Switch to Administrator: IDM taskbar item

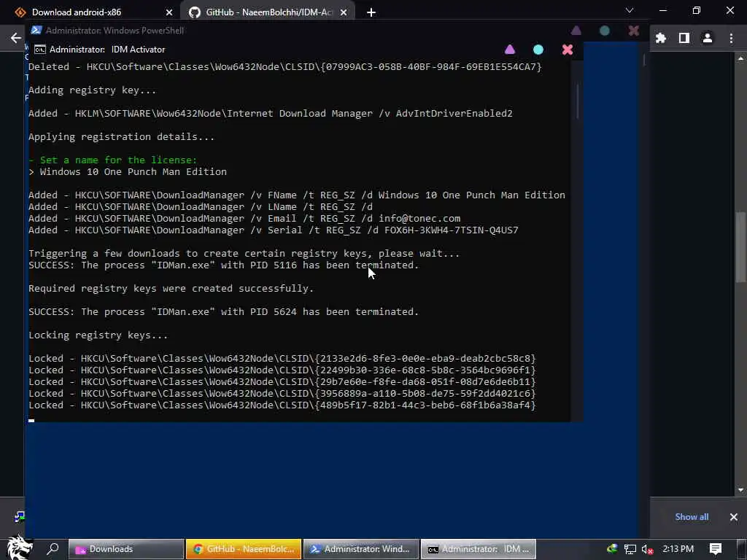(479, 549)
